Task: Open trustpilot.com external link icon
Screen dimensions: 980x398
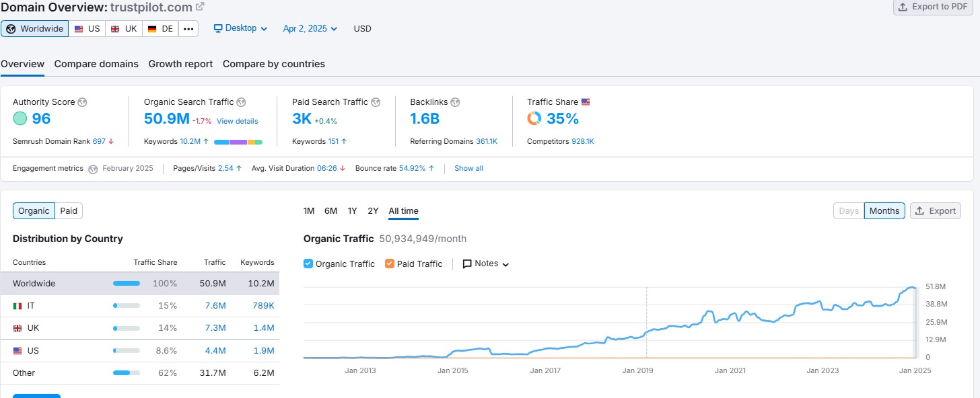Action: click(x=200, y=7)
